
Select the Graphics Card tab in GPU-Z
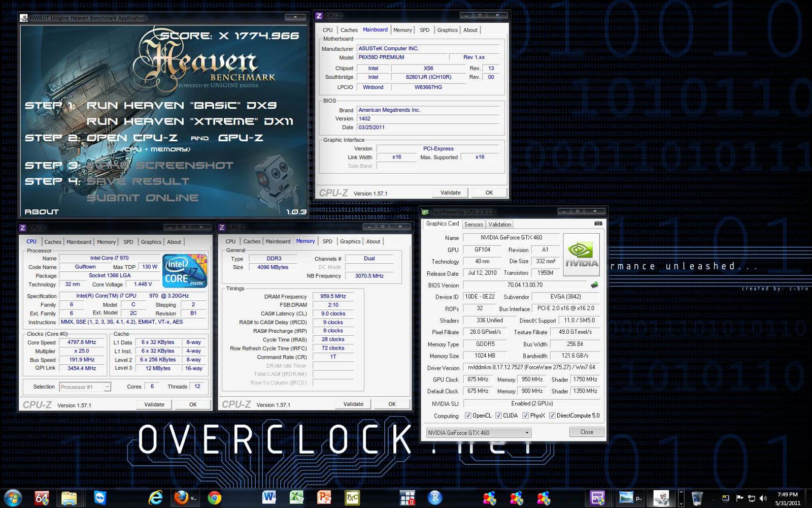443,224
